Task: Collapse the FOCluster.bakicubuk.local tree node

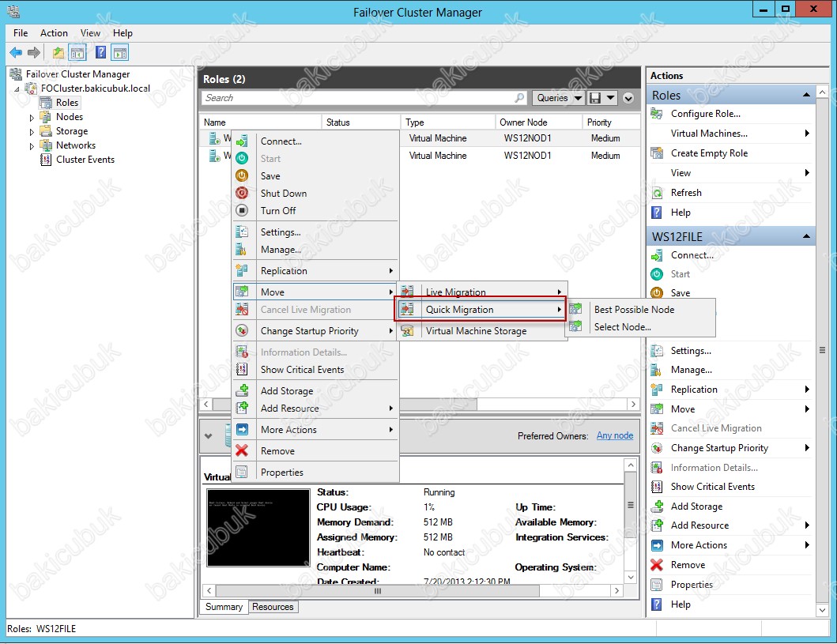Action: click(17, 89)
